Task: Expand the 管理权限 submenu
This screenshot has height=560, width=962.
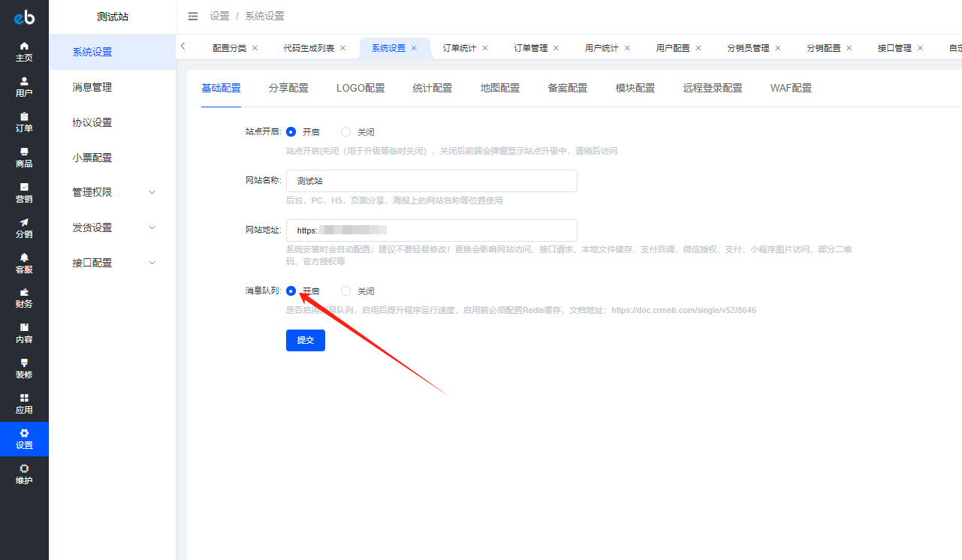Action: click(x=152, y=193)
